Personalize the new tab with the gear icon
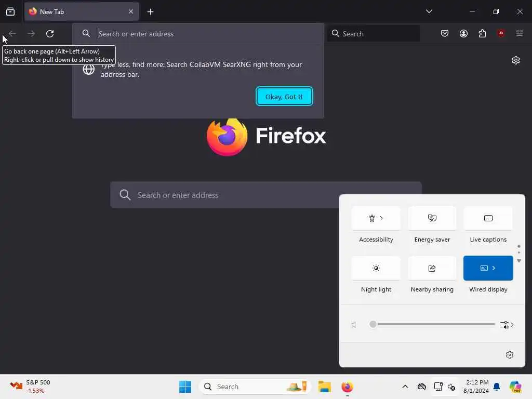 coord(516,60)
